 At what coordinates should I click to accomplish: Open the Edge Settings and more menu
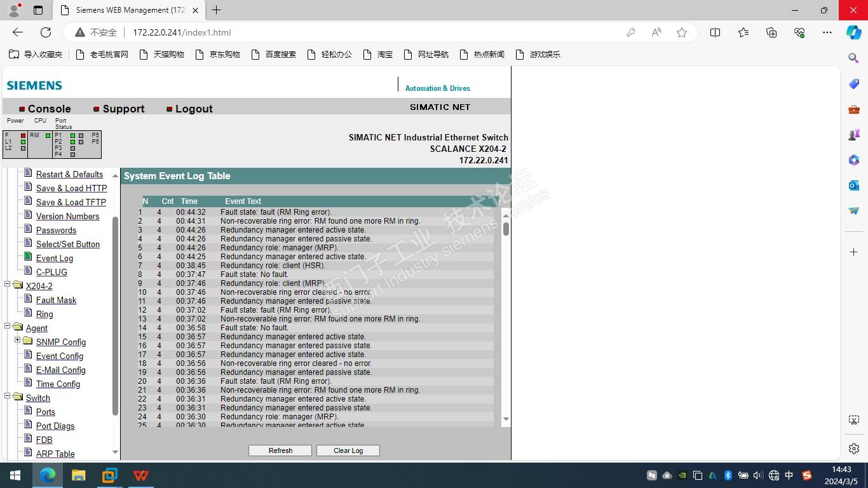click(x=827, y=32)
